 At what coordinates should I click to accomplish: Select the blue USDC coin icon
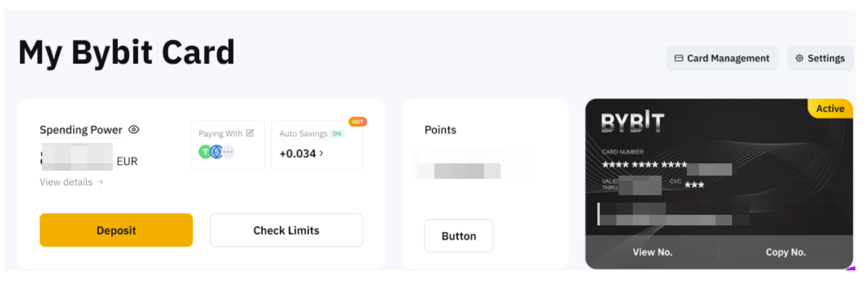coord(217,151)
